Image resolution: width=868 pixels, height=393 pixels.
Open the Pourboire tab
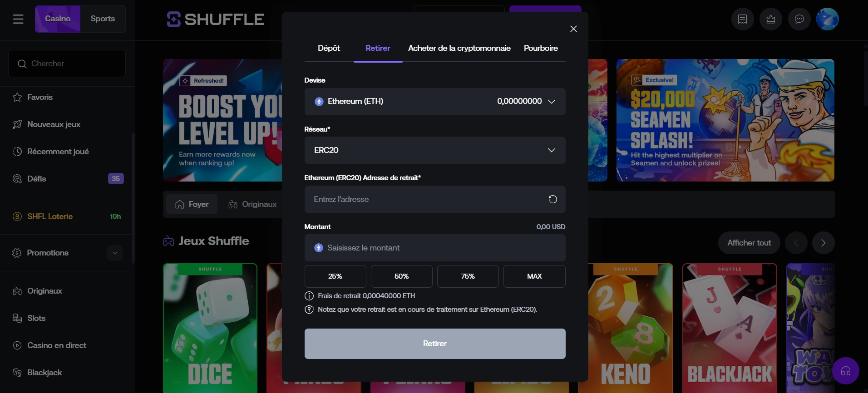[541, 48]
